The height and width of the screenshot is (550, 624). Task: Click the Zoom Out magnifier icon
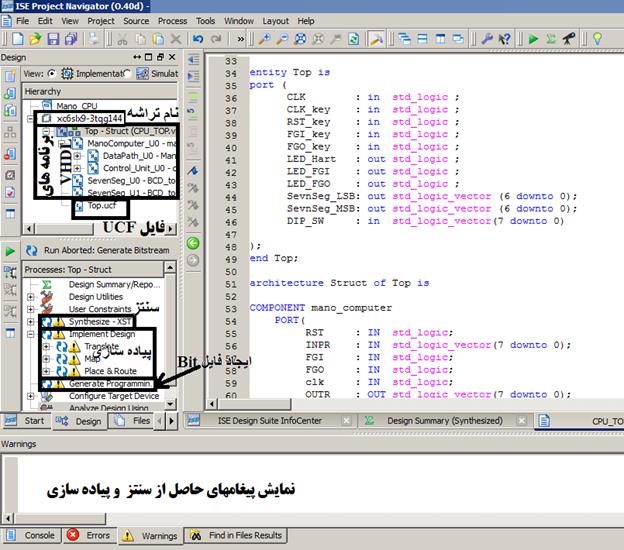(x=282, y=39)
